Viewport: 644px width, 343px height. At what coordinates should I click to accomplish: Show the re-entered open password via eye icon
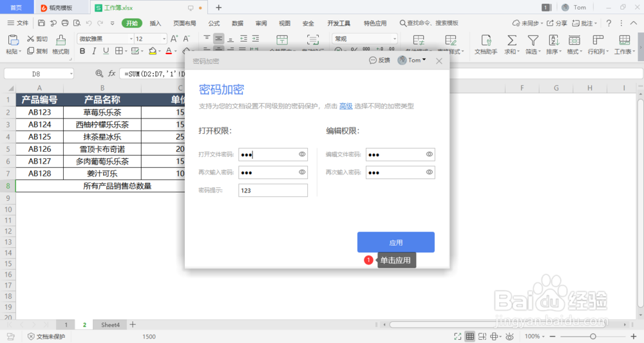[302, 172]
